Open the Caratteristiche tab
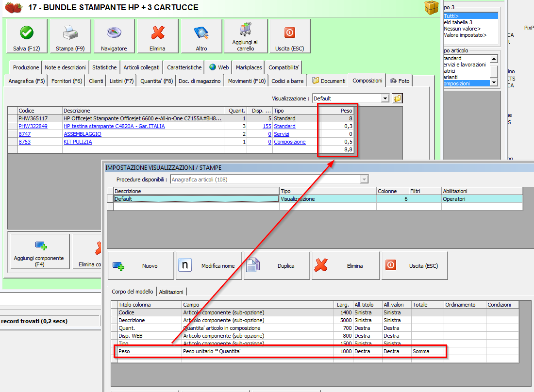 click(x=184, y=67)
